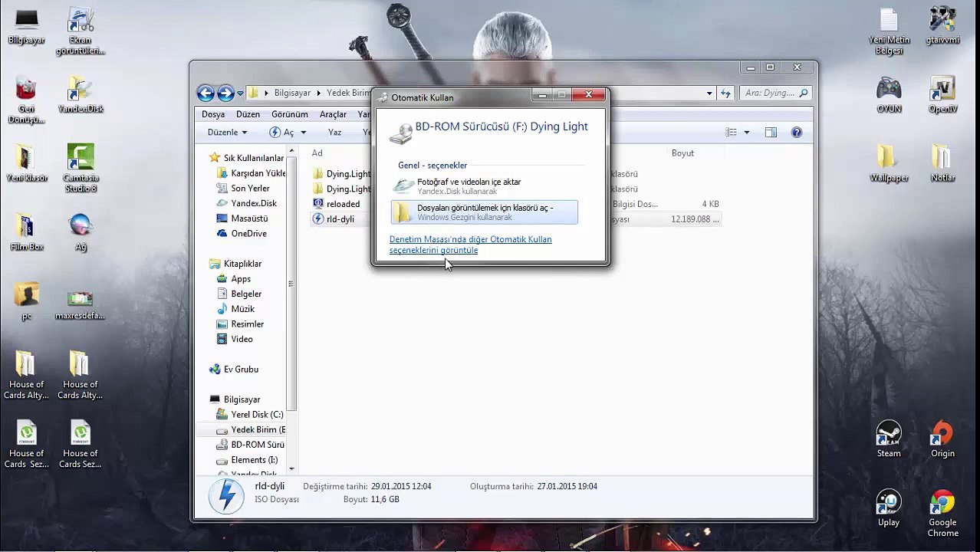Open the Wallpaper desktop folder
The height and width of the screenshot is (552, 980).
pyautogui.click(x=889, y=164)
